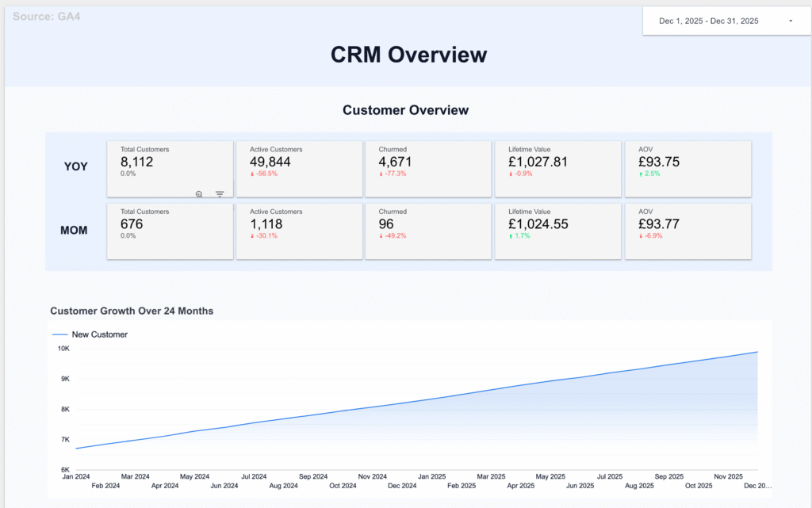Click the 10K y-axis label

[x=63, y=349]
